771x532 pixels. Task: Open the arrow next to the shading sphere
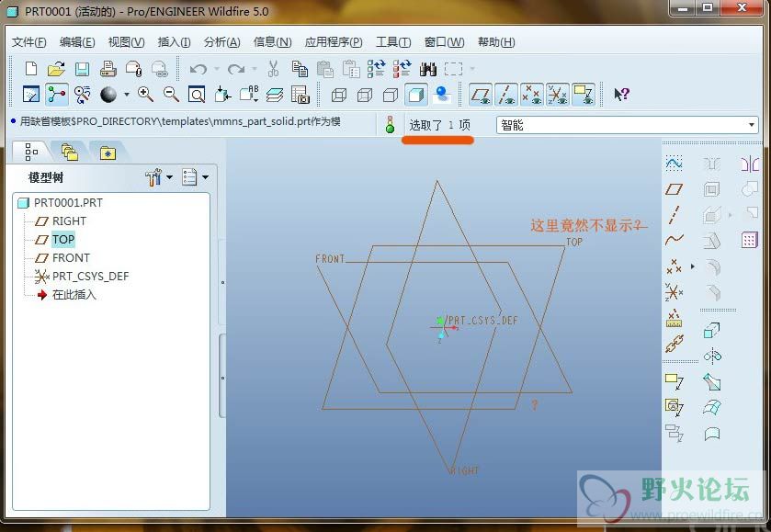click(127, 95)
